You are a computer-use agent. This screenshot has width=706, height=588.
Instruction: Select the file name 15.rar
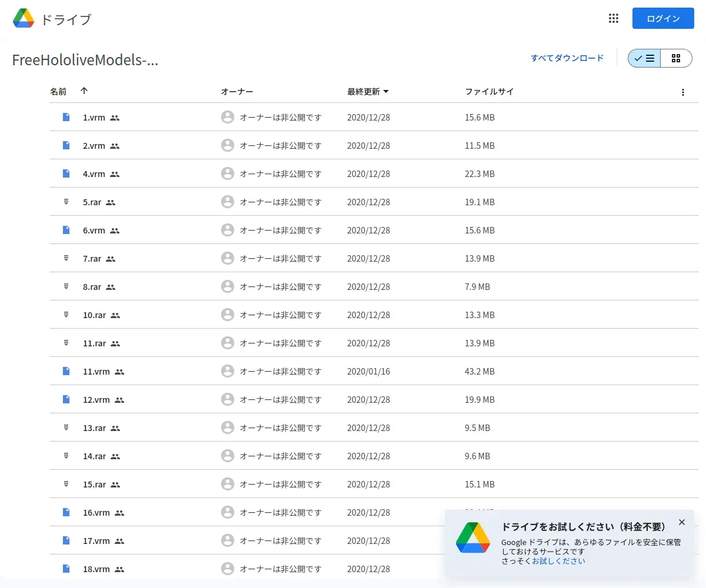95,485
